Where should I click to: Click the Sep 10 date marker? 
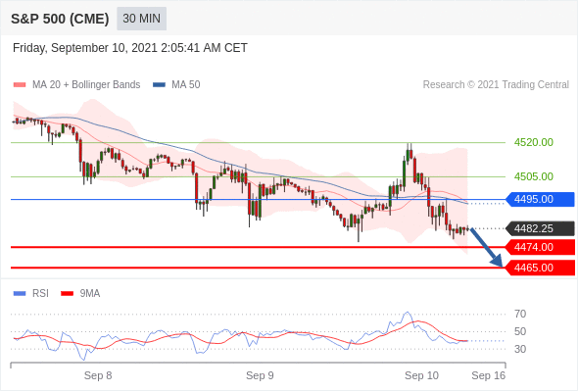(x=421, y=375)
